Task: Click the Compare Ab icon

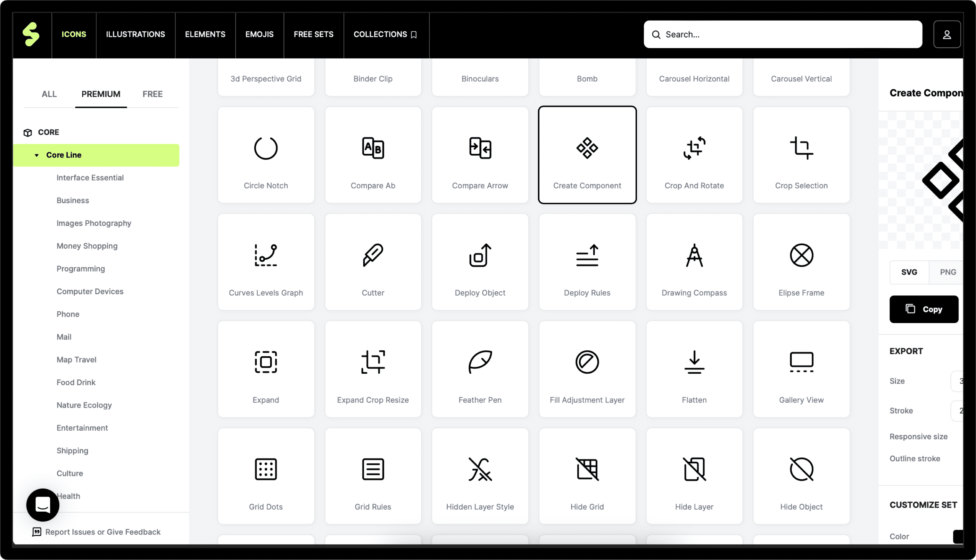Action: 373,155
